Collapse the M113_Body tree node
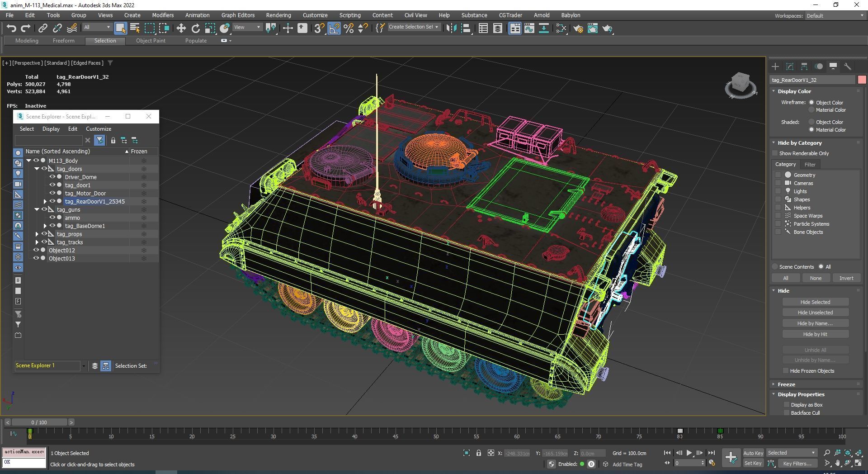The width and height of the screenshot is (868, 474). [29, 161]
